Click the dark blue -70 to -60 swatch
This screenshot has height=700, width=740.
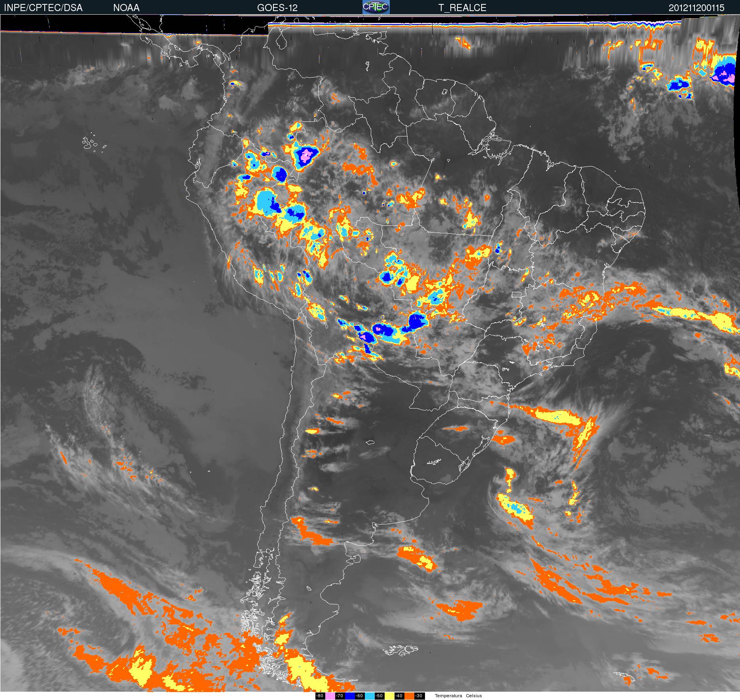[350, 696]
